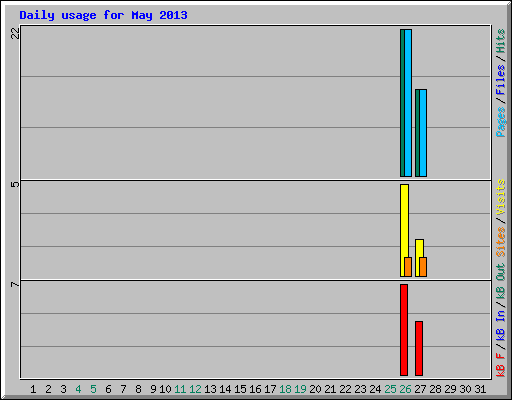
Task: Click day label "13" on the x-axis
Action: pyautogui.click(x=210, y=389)
